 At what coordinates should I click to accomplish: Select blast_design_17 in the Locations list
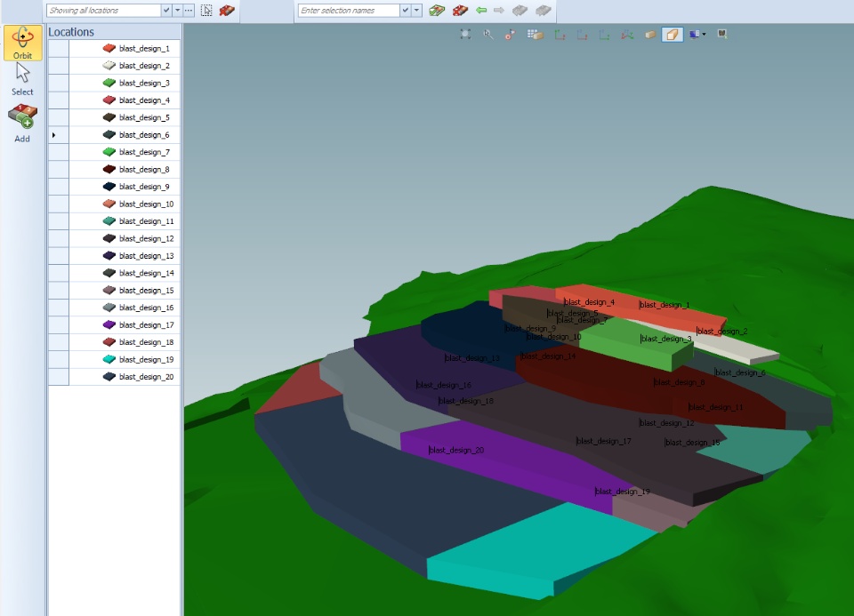click(115, 324)
